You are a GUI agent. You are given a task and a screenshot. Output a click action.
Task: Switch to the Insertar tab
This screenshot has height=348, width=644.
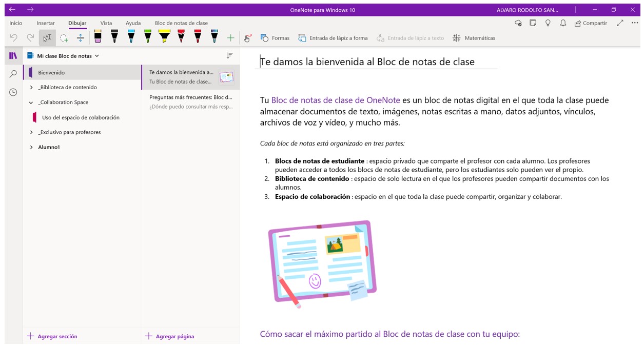pyautogui.click(x=45, y=23)
